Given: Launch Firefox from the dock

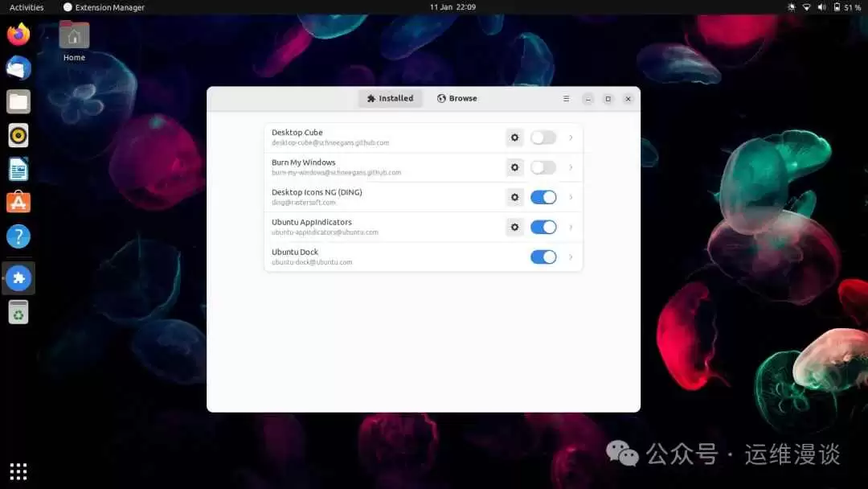Looking at the screenshot, I should click(18, 35).
